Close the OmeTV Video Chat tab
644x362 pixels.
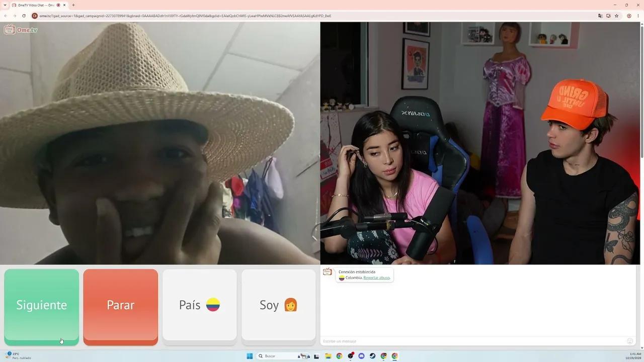tap(64, 5)
